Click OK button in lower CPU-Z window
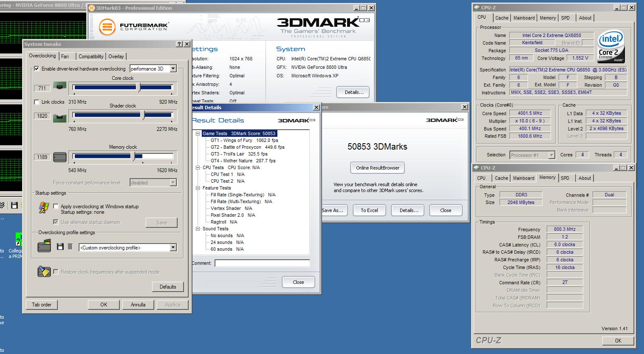 tap(618, 340)
